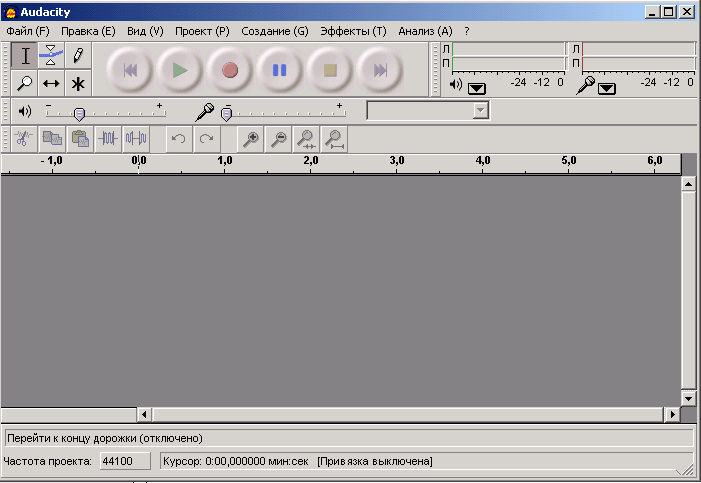Begin recording with the Record button
Image resolution: width=701 pixels, height=483 pixels.
click(230, 70)
